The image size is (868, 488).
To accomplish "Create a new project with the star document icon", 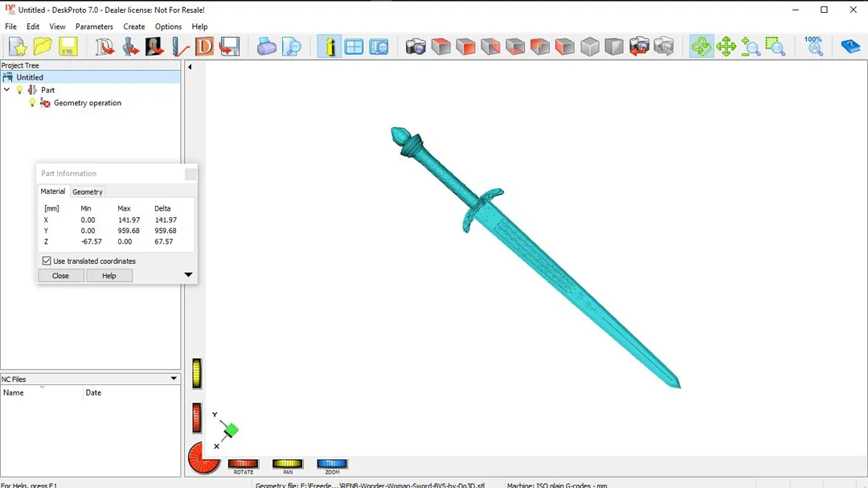I will coord(18,47).
